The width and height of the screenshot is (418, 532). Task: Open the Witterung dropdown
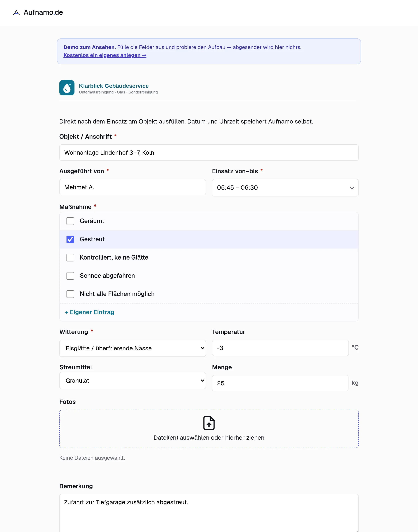(132, 348)
